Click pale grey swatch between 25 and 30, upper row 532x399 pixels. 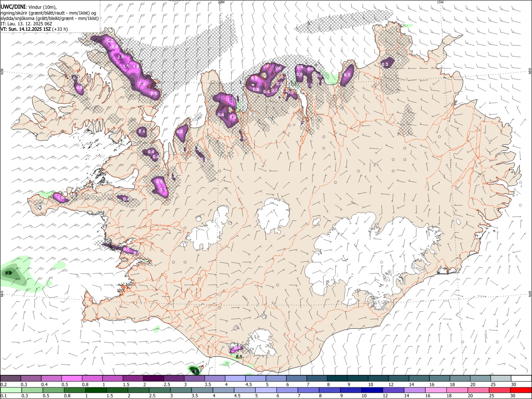[x=501, y=378]
